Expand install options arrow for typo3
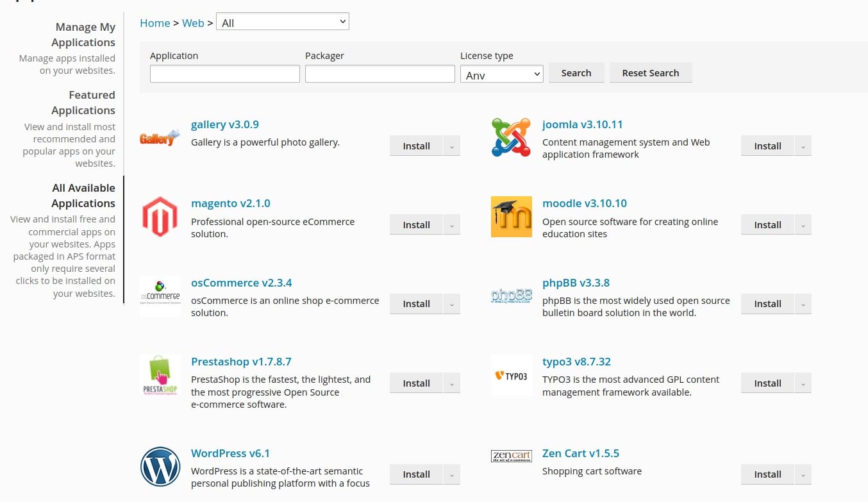 tap(803, 383)
